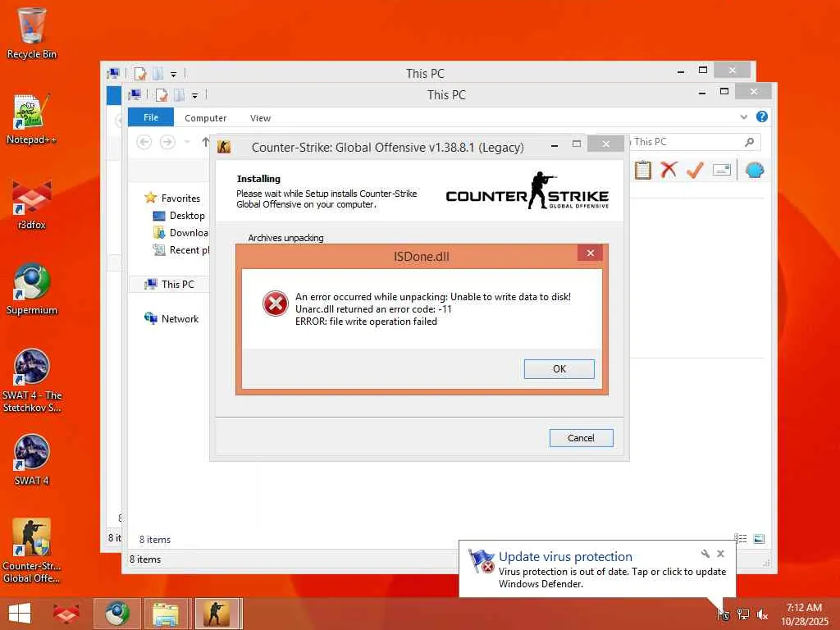Open the Supermium desktop shortcut

pos(32,290)
